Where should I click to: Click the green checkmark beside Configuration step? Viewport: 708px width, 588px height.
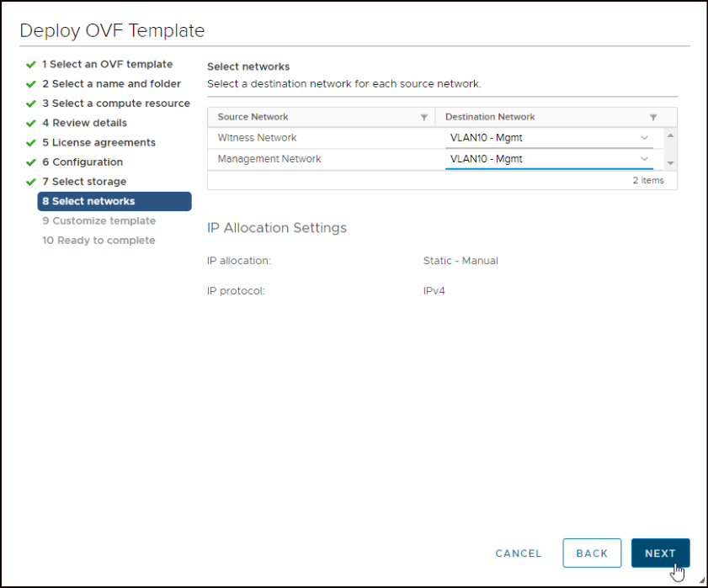tap(31, 162)
